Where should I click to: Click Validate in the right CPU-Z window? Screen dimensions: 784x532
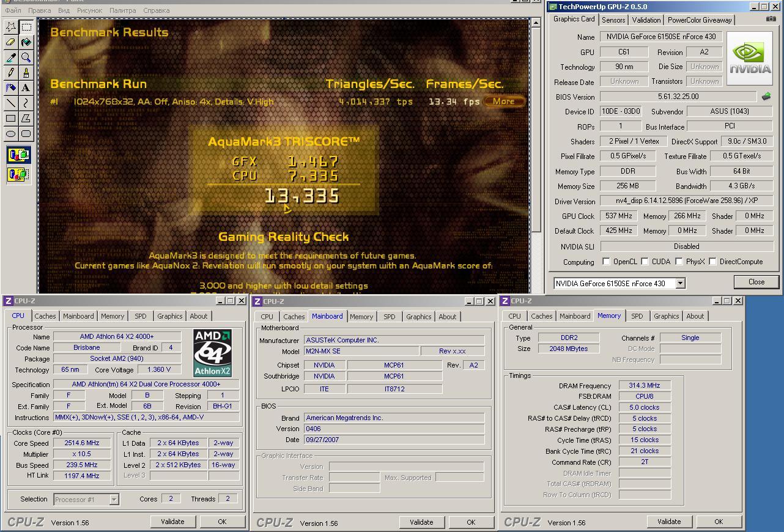point(669,522)
